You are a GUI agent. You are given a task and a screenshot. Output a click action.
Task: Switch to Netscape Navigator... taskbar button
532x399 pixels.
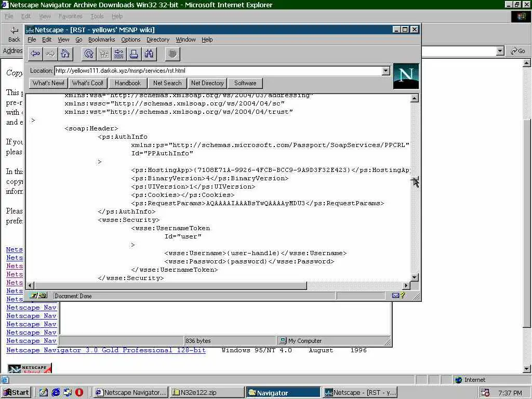pos(130,393)
